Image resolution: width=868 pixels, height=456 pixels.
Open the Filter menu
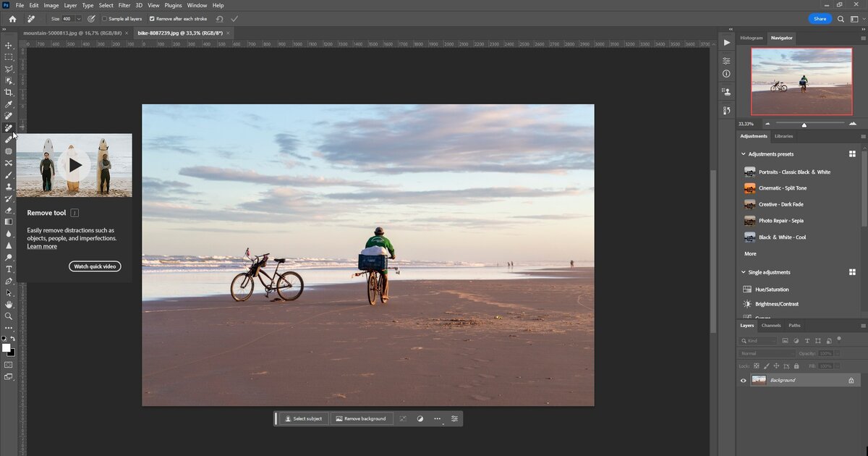coord(124,5)
